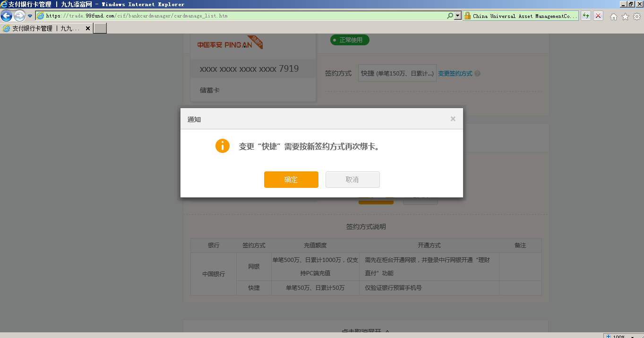
Task: Open Favorites star icon
Action: tap(625, 17)
